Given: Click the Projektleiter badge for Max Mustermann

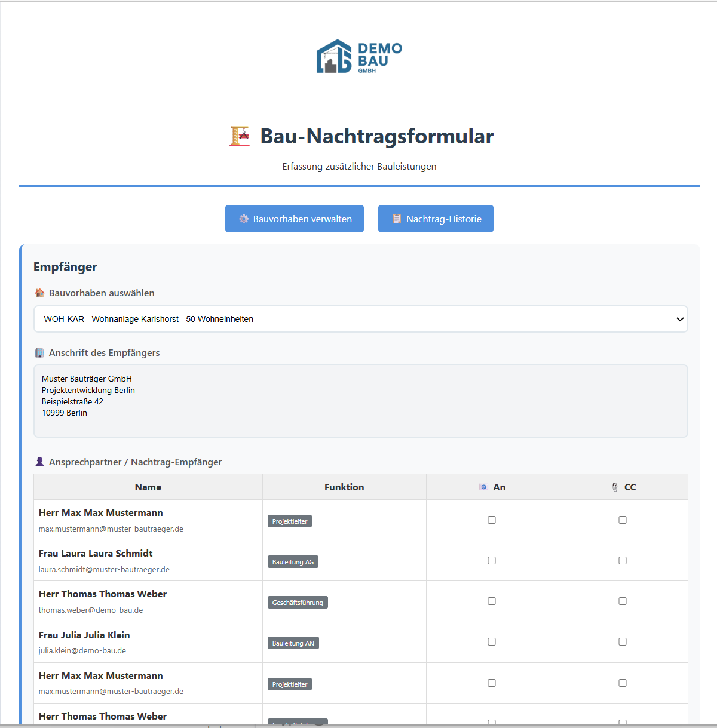Looking at the screenshot, I should click(290, 521).
